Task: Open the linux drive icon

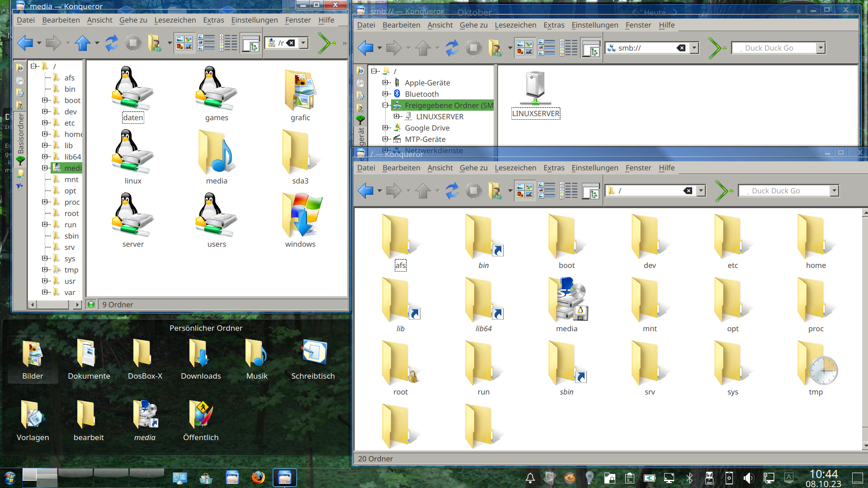Action: (133, 158)
